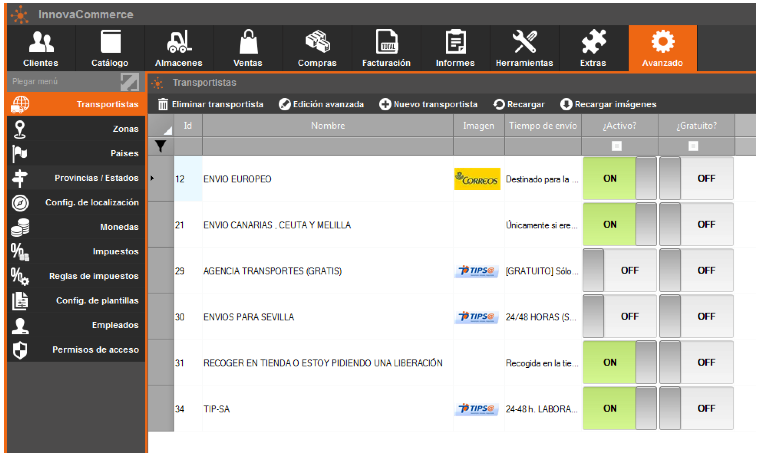Expand row indicator arrow for ENVIO EUROPEO
Viewport: 760px width, 457px height.
click(x=152, y=179)
